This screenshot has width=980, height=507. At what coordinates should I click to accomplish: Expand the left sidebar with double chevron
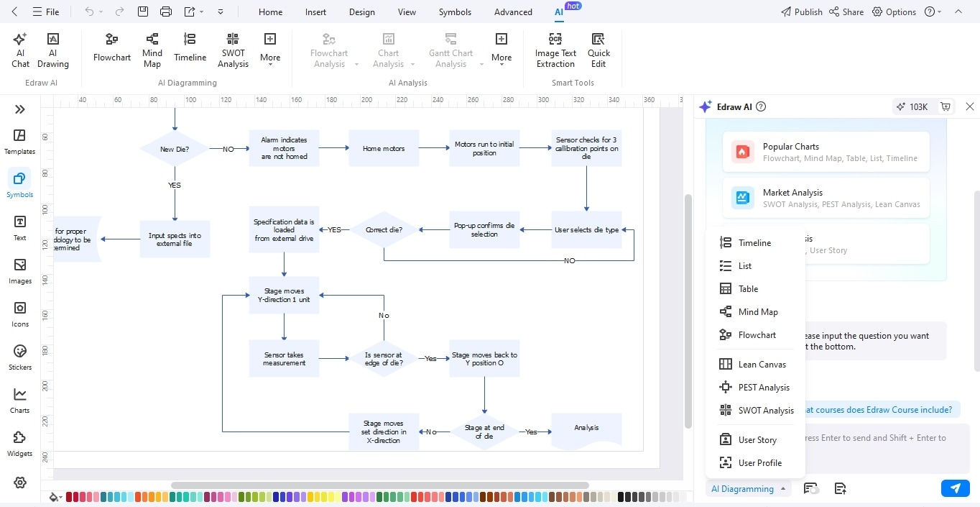coord(19,109)
